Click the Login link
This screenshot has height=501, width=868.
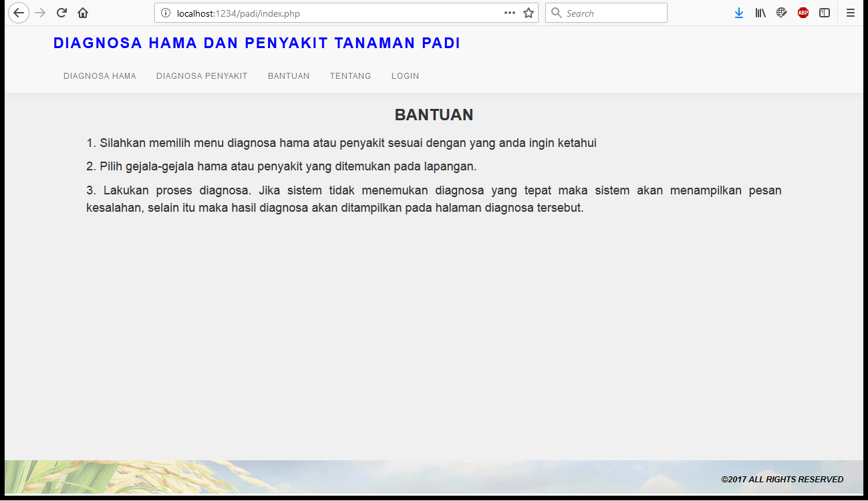click(405, 76)
